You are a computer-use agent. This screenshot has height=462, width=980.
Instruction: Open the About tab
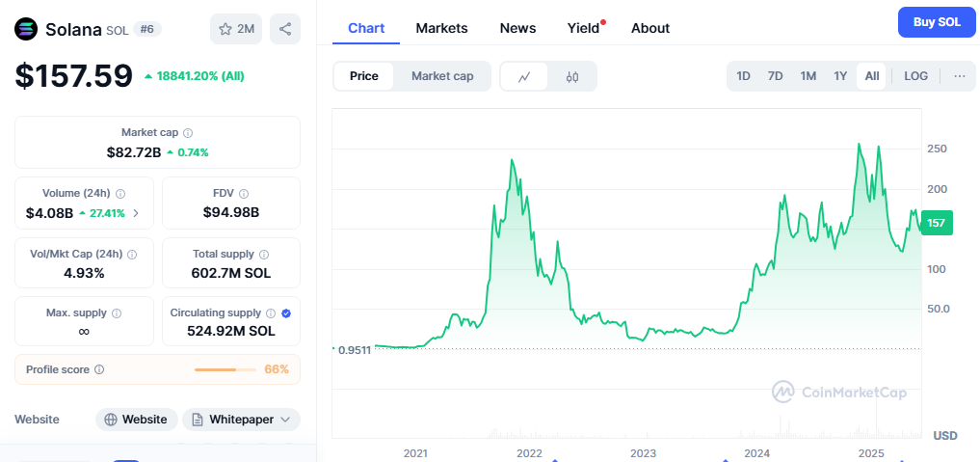[x=650, y=28]
